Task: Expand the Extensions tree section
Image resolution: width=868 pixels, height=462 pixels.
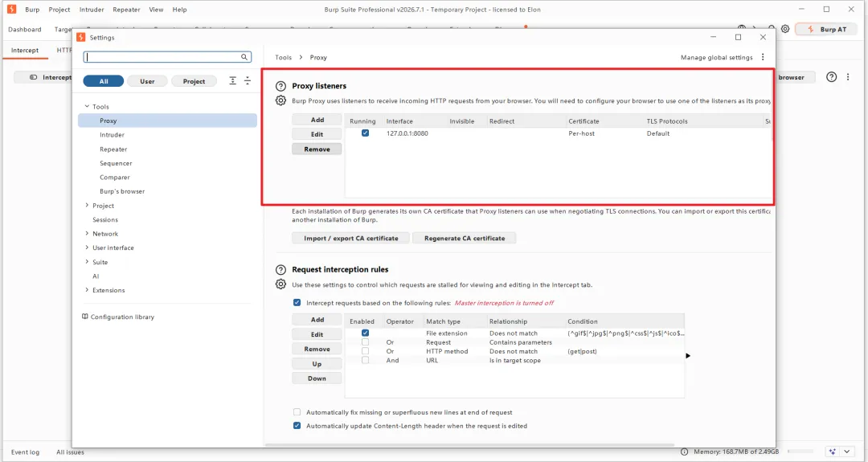Action: [87, 290]
